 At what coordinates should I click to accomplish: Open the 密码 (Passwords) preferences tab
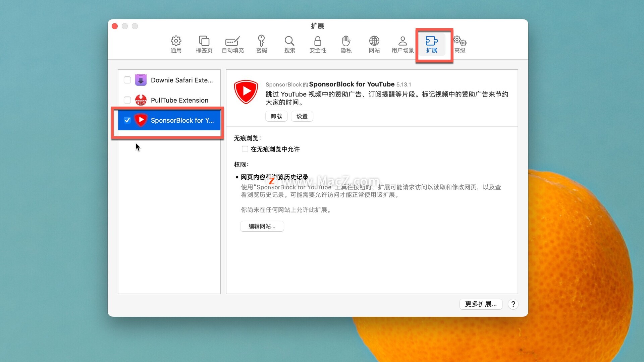pos(261,44)
